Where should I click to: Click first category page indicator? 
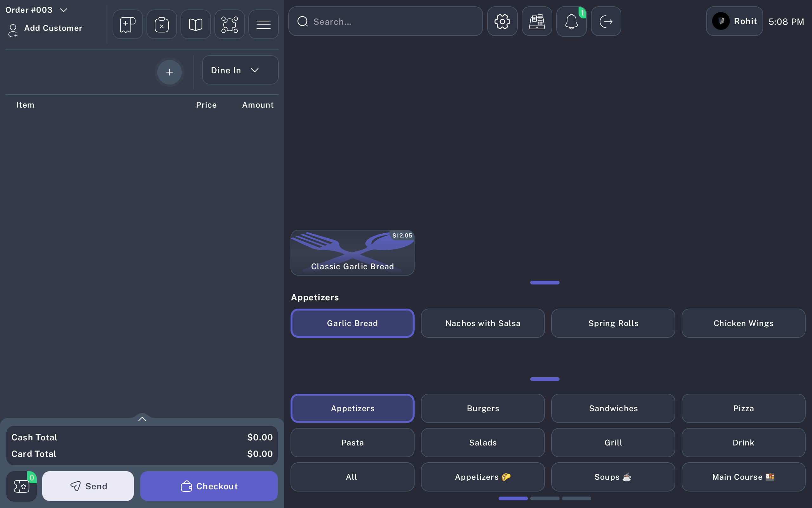tap(513, 498)
